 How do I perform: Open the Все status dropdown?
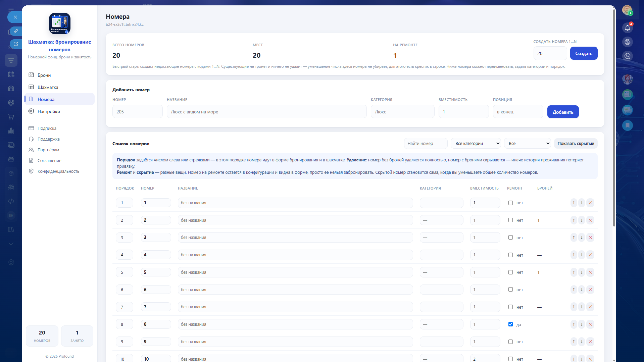(x=527, y=143)
